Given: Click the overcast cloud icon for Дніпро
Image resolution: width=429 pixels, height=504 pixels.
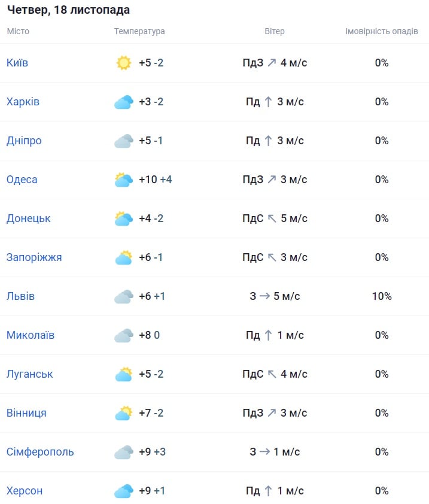Looking at the screenshot, I should point(123,141).
